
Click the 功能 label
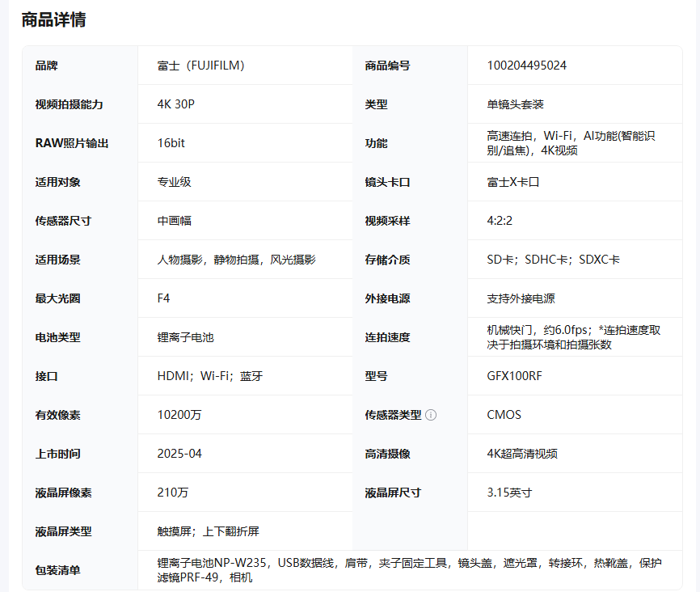(376, 143)
